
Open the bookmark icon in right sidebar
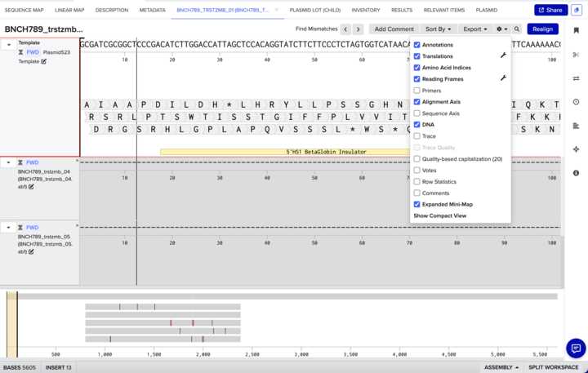click(576, 30)
